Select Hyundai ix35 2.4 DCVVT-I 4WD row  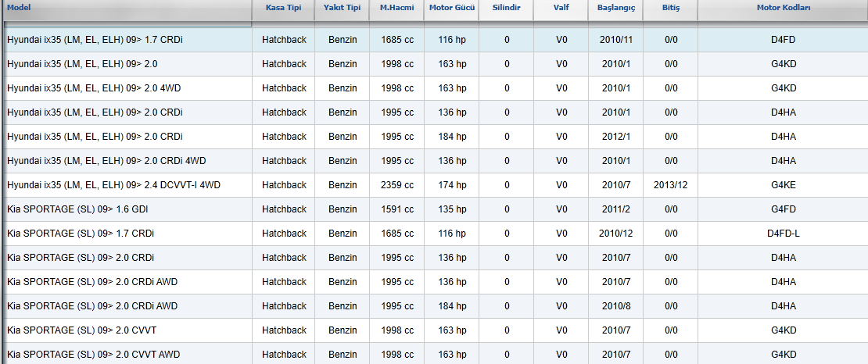434,185
